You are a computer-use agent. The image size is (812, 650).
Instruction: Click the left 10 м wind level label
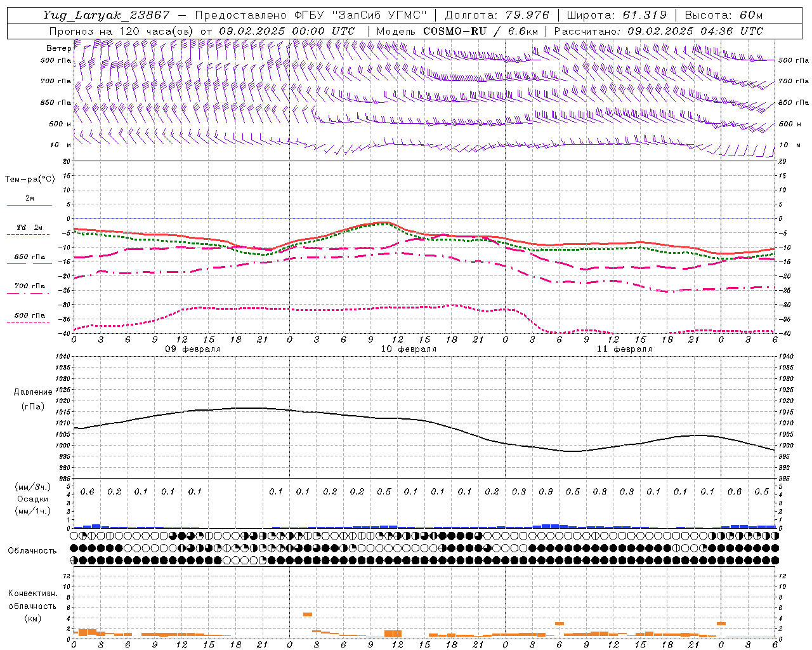60,145
